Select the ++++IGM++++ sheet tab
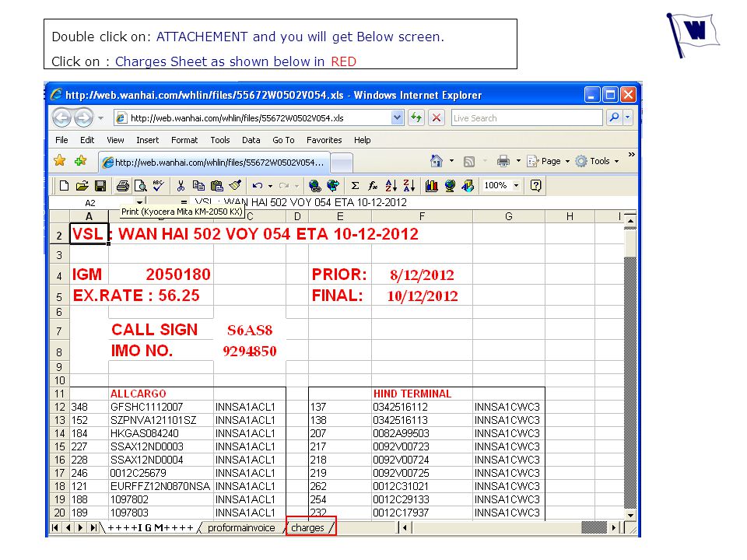Image resolution: width=747 pixels, height=560 pixels. click(x=150, y=527)
